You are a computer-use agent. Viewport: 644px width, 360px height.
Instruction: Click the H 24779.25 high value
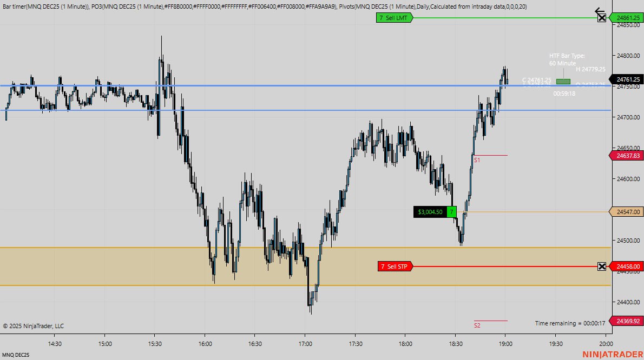pos(590,69)
